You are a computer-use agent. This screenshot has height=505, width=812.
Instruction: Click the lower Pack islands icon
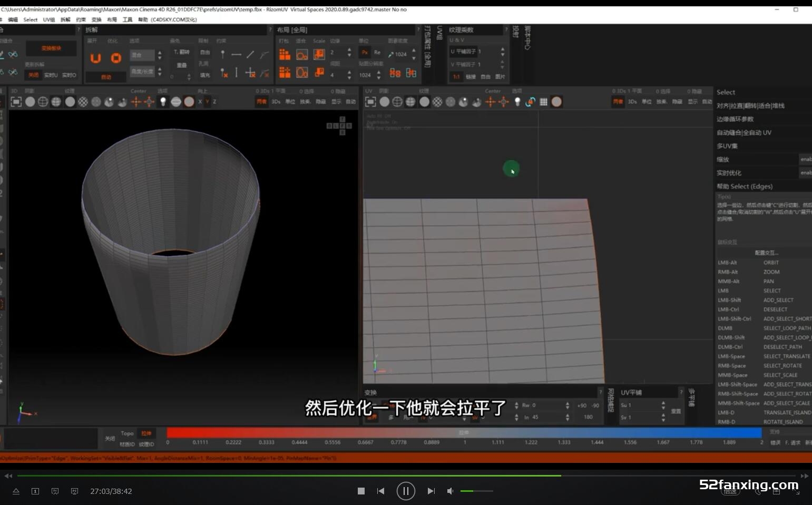(x=285, y=73)
